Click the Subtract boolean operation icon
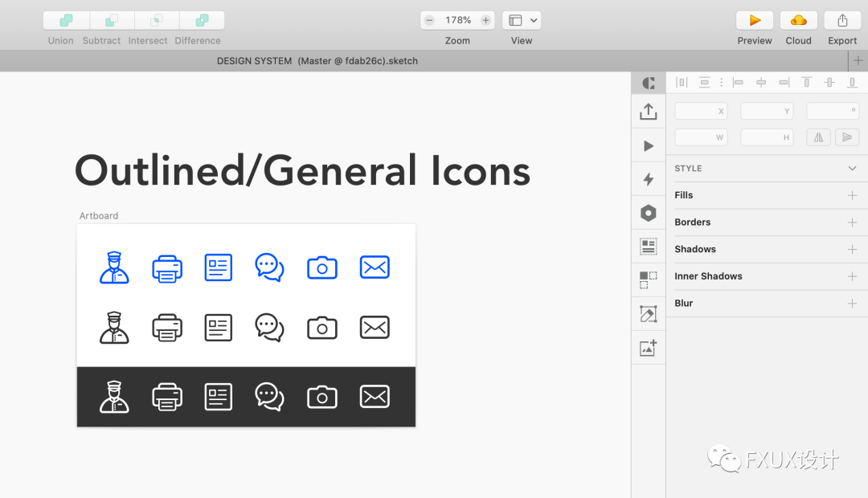This screenshot has width=868, height=498. point(112,20)
